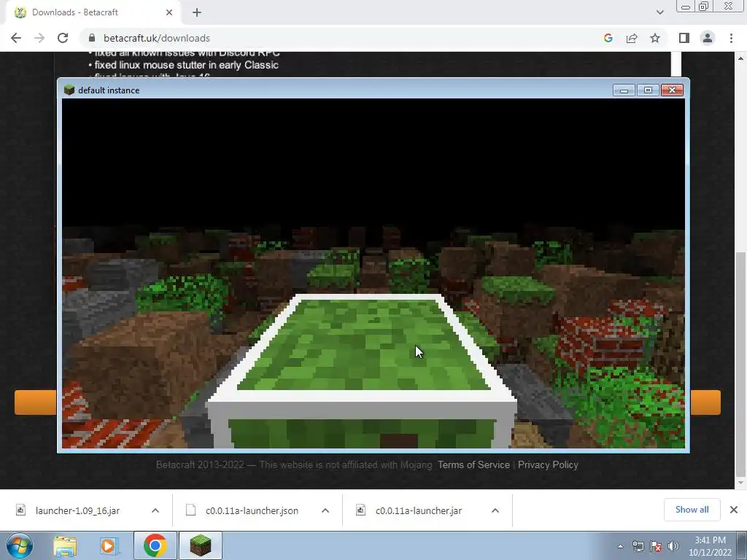Restore down the Chrome browser window
Viewport: 747px width, 560px height.
pyautogui.click(x=704, y=6)
